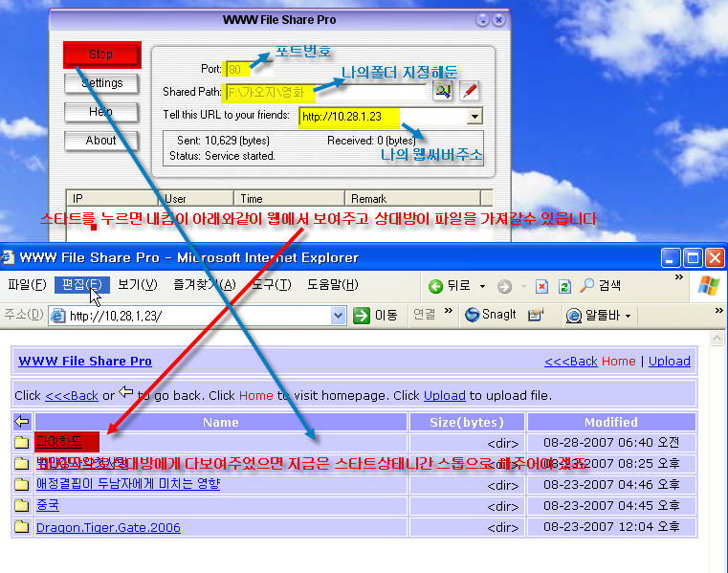The width and height of the screenshot is (728, 573).
Task: Click the green 이동 Go button
Action: 375,316
